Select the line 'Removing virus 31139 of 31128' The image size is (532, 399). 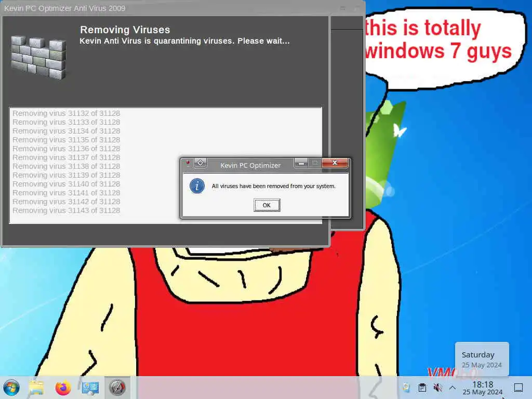(66, 175)
